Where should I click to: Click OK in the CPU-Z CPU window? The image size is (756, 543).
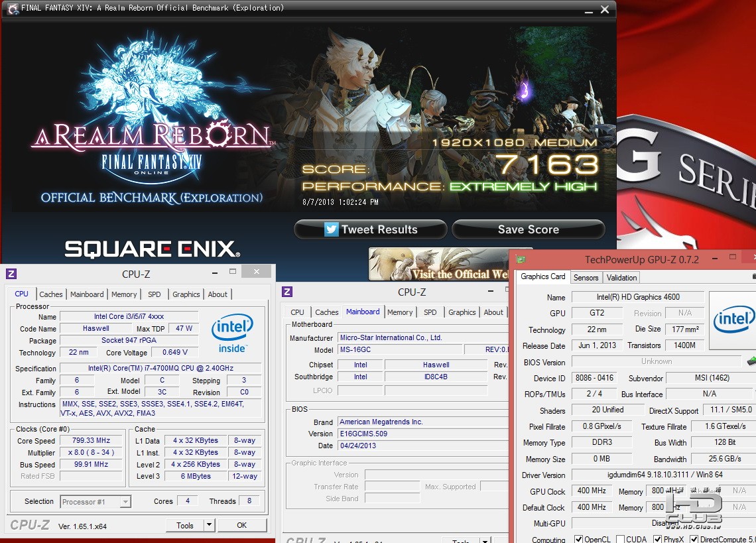(241, 525)
